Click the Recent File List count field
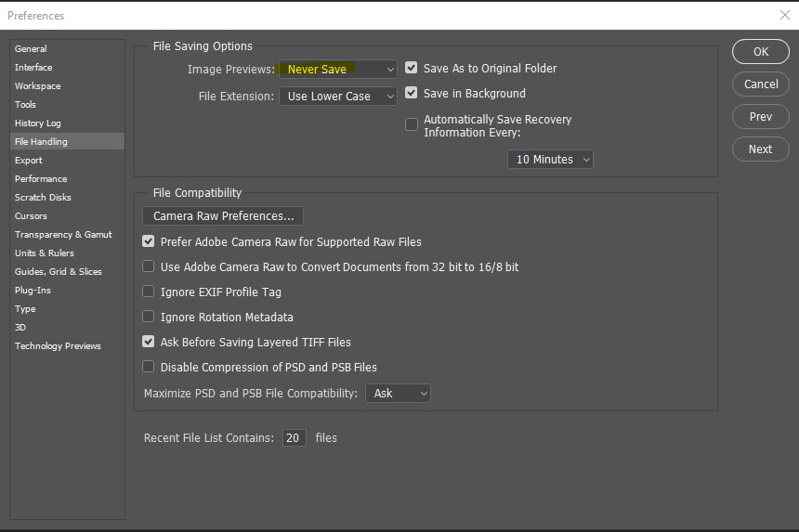Image resolution: width=799 pixels, height=532 pixels. tap(294, 437)
